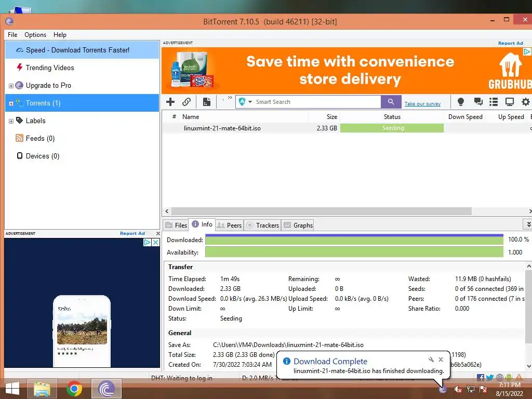Screen dimensions: 532x399
Task: Open Facebook icon in status bar
Action: click(481, 377)
